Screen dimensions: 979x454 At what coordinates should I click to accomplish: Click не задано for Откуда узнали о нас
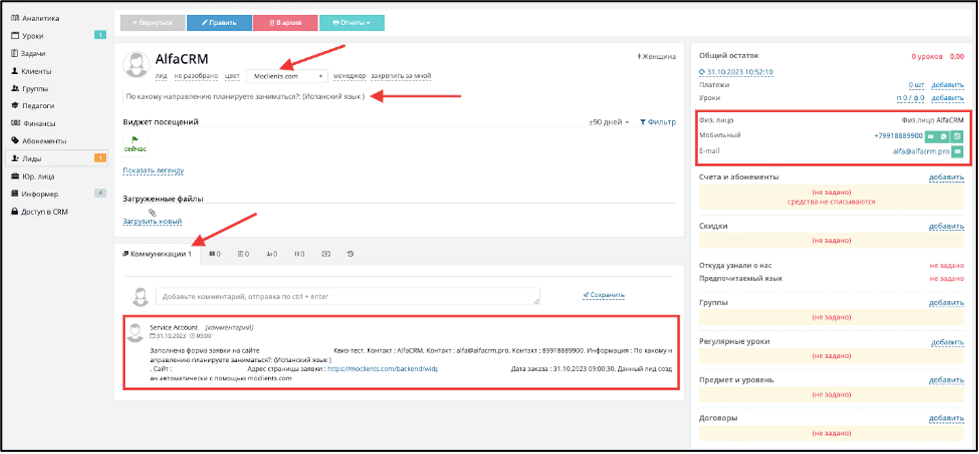click(x=947, y=265)
